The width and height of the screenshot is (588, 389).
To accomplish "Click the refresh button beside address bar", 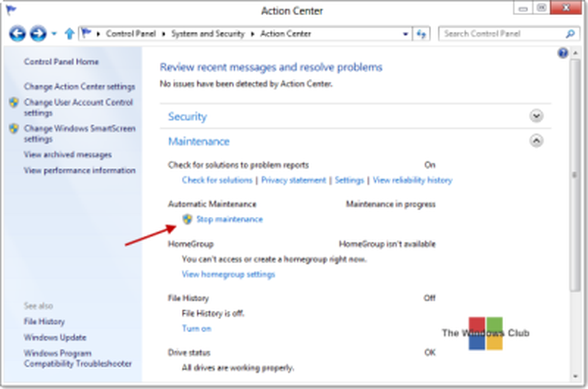I will click(420, 34).
